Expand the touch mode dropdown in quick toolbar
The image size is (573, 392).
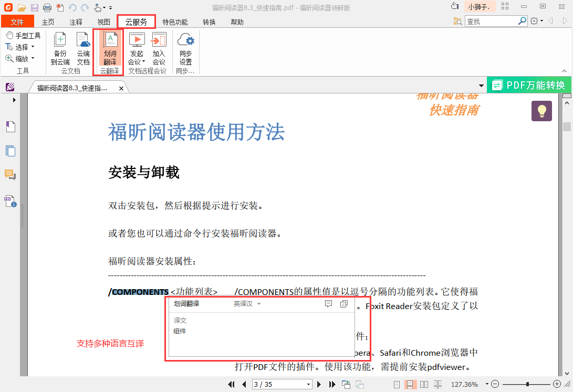(x=104, y=8)
